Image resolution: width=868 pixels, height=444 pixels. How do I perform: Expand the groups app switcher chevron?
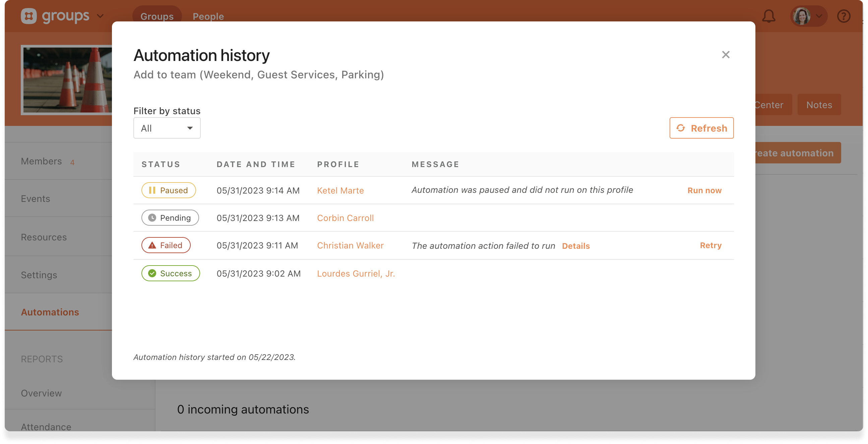click(x=101, y=16)
